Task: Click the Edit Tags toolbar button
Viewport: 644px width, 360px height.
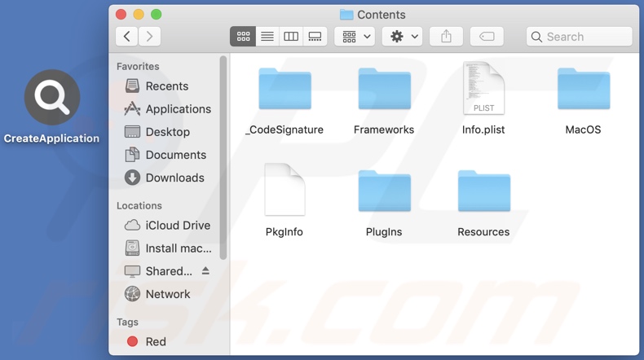Action: [x=487, y=37]
